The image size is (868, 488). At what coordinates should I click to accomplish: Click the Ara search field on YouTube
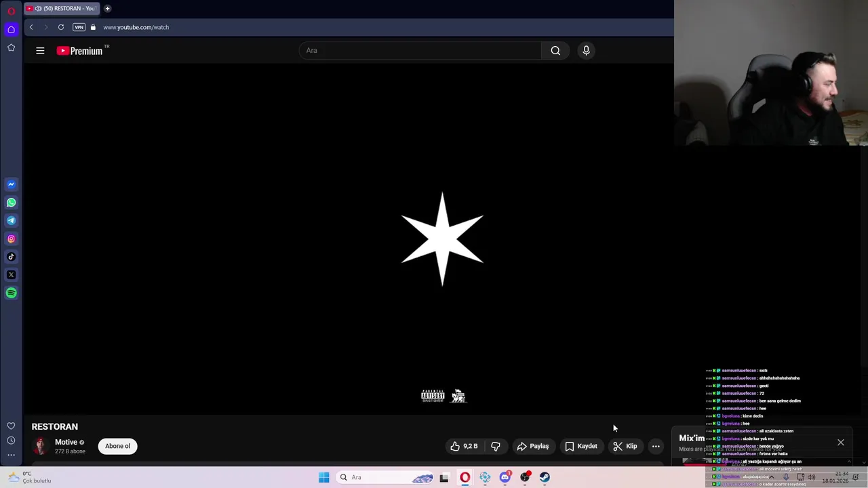click(420, 50)
